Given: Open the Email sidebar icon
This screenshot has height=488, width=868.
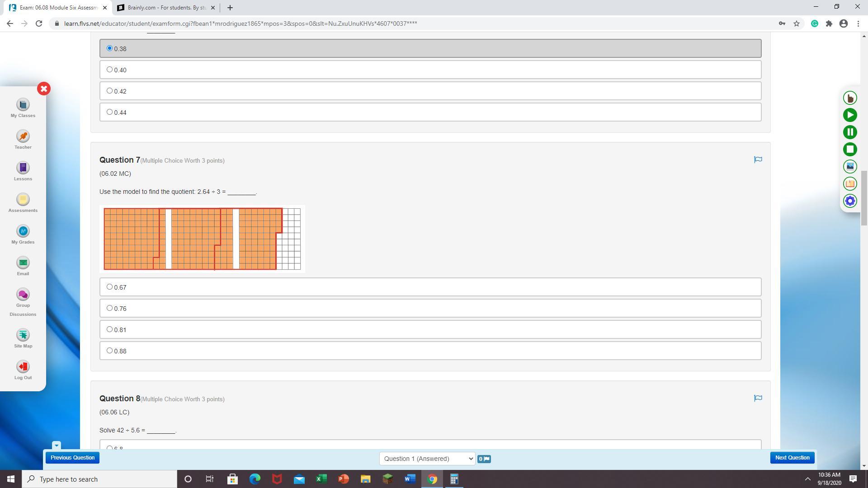Looking at the screenshot, I should click(23, 263).
